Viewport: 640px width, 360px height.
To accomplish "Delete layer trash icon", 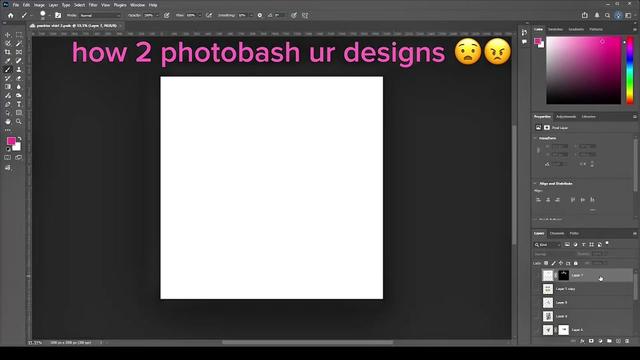I will [627, 341].
